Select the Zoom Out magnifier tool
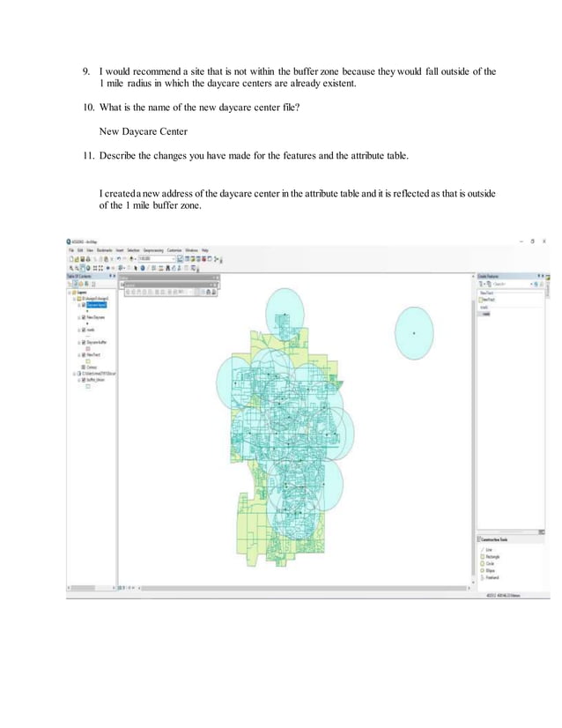Screen dimensions: 562x728 (77, 268)
